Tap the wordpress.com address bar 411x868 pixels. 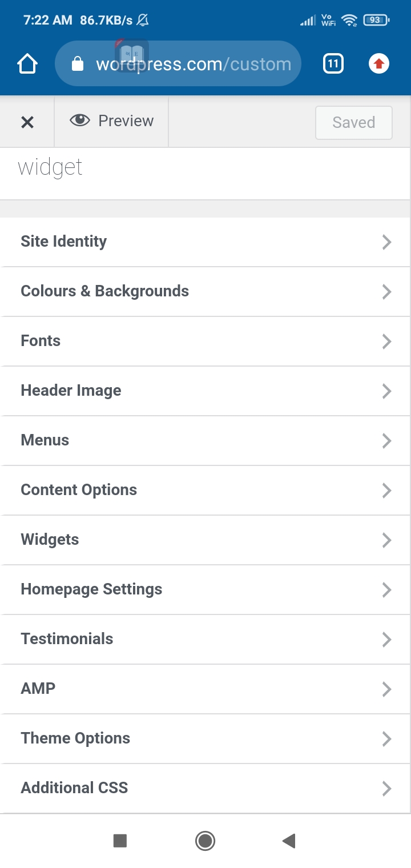(x=193, y=64)
